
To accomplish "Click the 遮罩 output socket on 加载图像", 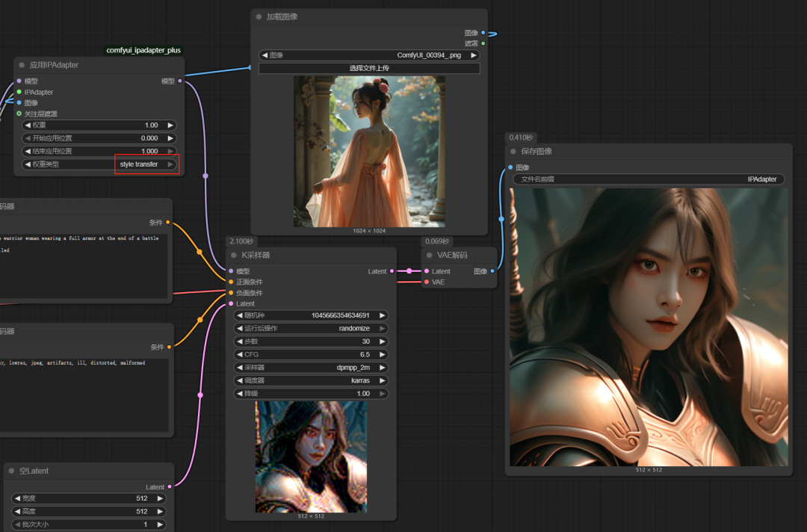I will pyautogui.click(x=483, y=44).
